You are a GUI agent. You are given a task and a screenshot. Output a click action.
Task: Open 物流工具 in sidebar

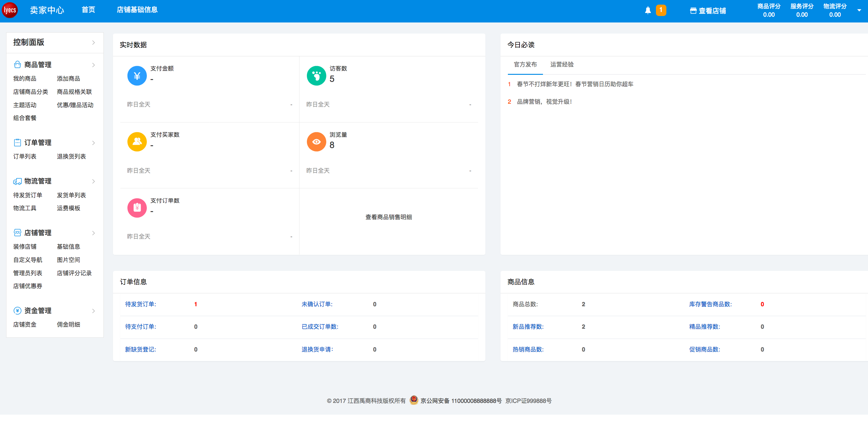pyautogui.click(x=25, y=208)
